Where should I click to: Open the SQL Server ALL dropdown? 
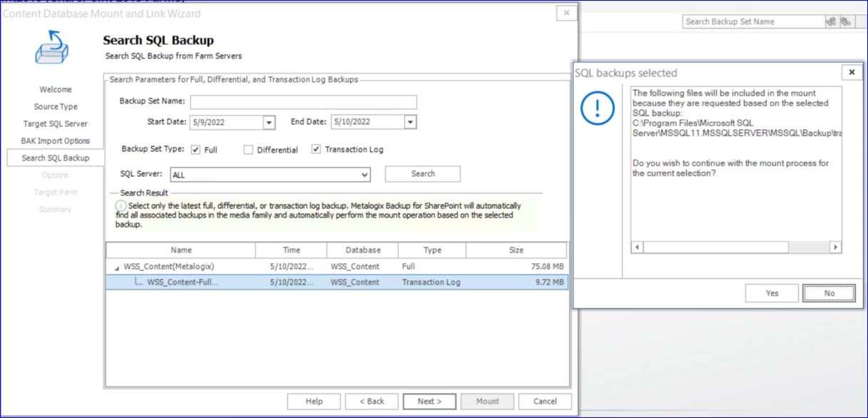[x=364, y=175]
